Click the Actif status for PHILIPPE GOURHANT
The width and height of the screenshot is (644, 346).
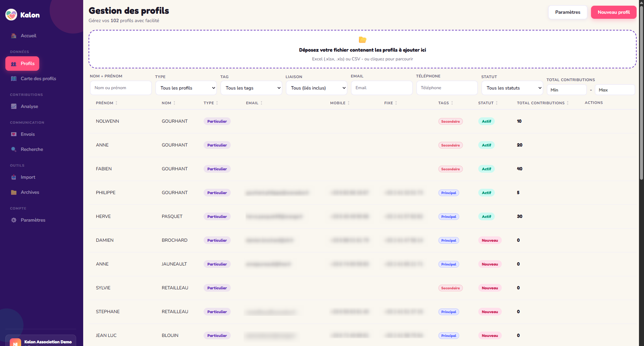click(x=486, y=193)
